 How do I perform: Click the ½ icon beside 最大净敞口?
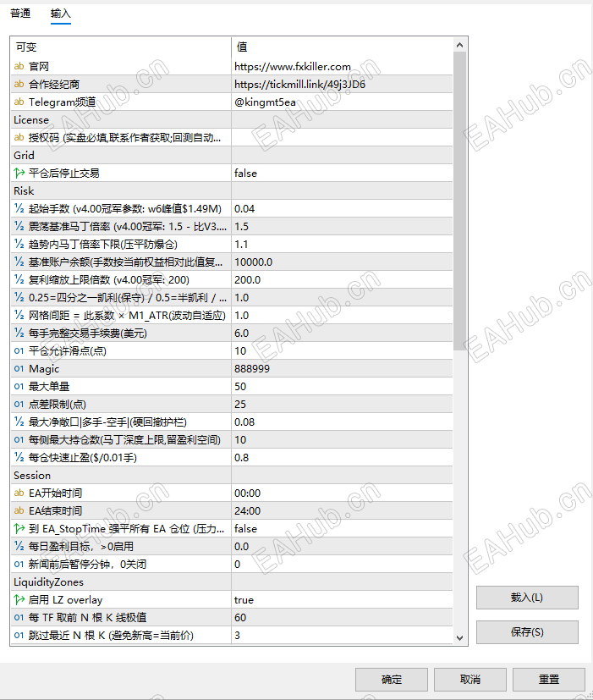click(x=19, y=422)
